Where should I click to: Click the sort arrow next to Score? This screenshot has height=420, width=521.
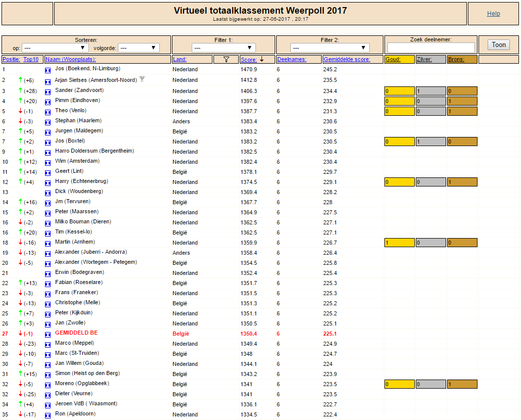(x=262, y=60)
